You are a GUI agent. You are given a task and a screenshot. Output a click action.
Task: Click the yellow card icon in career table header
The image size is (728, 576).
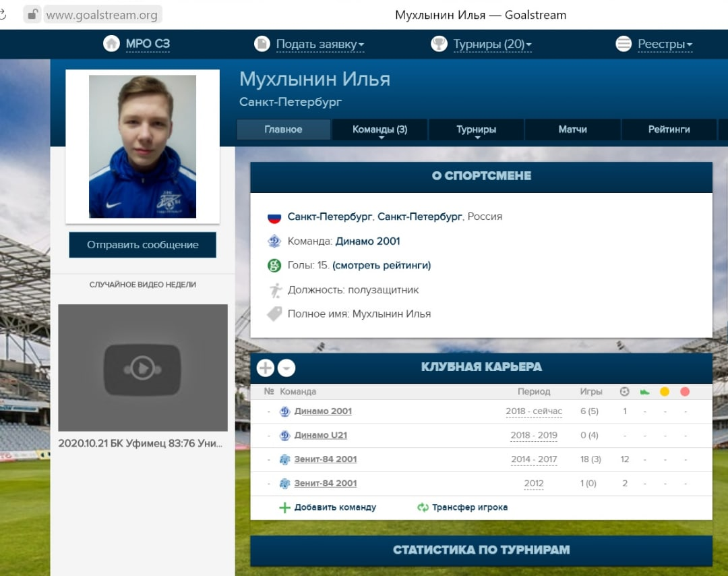pyautogui.click(x=664, y=391)
